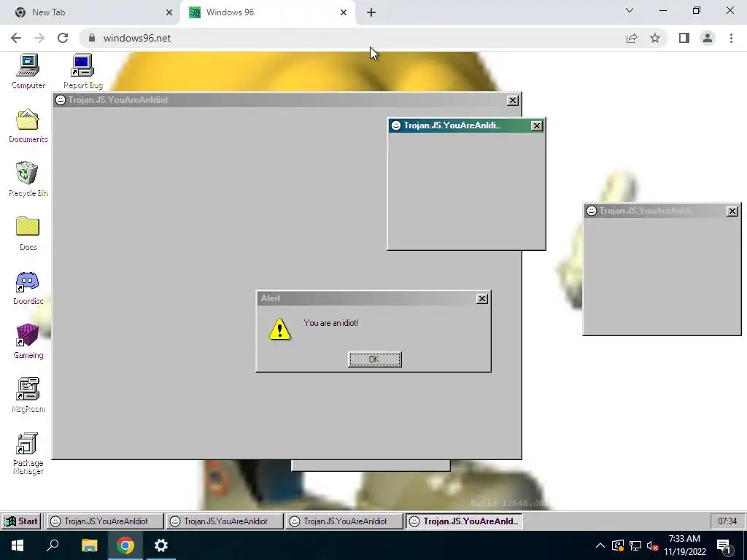This screenshot has height=560, width=747.
Task: Close the Alert dialog with X
Action: (482, 298)
